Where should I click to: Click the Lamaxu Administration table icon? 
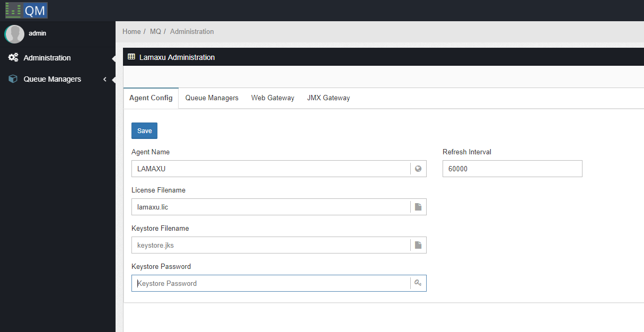point(131,57)
